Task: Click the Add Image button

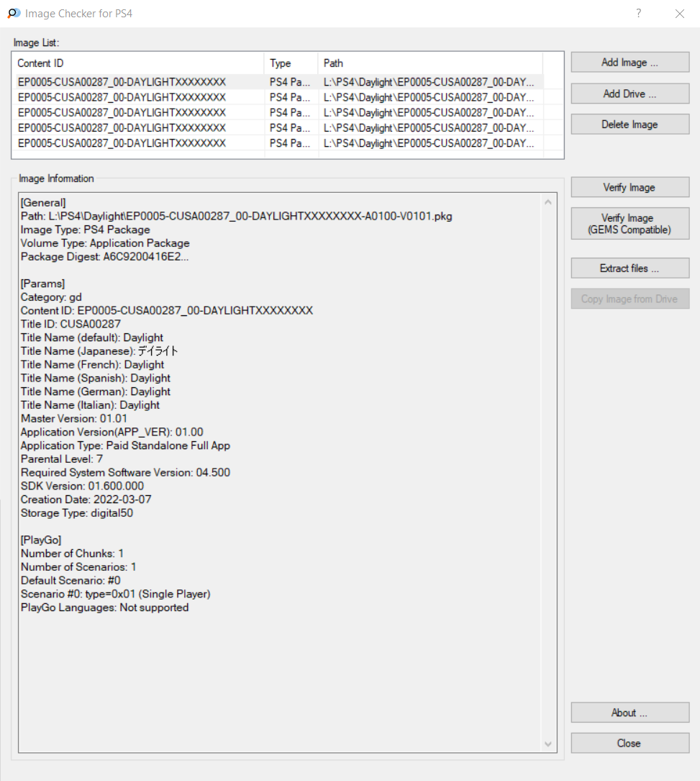Action: coord(629,63)
